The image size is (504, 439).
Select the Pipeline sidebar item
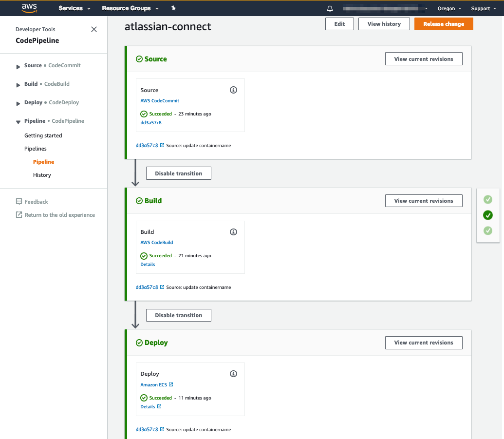[x=43, y=162]
